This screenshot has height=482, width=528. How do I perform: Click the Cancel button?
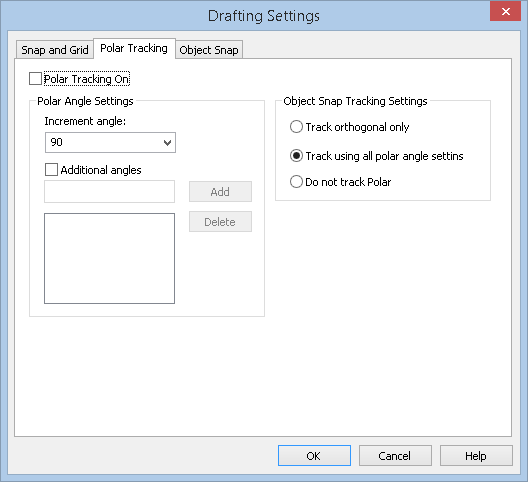tap(395, 456)
